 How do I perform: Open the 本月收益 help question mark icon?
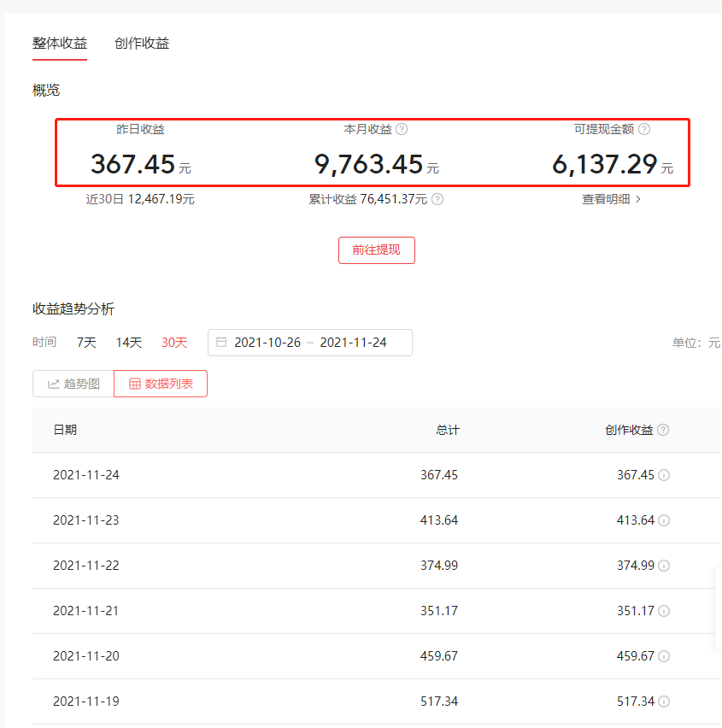(401, 129)
